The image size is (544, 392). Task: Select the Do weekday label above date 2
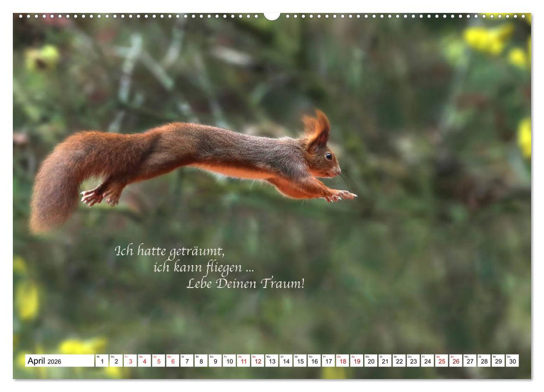tap(113, 356)
